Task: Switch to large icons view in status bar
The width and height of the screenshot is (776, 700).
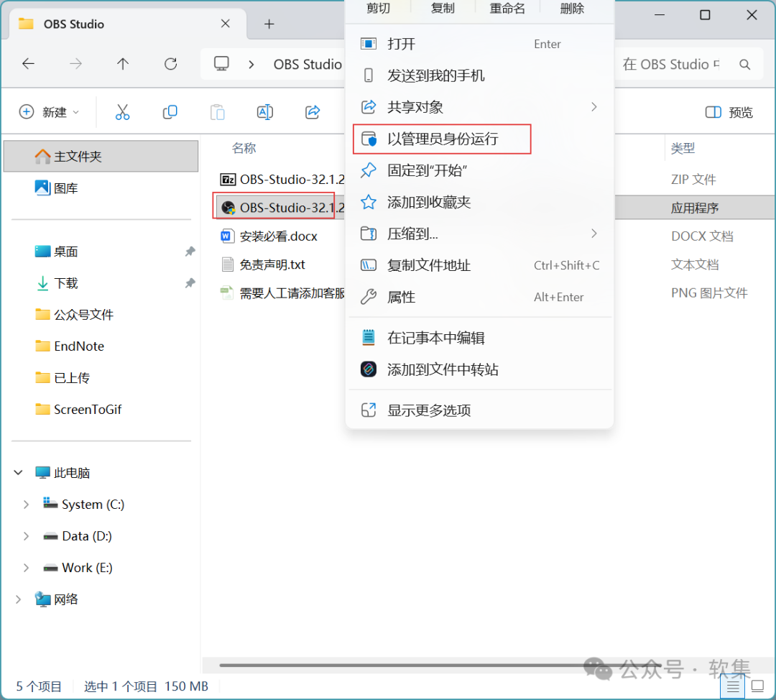Action: (x=758, y=686)
